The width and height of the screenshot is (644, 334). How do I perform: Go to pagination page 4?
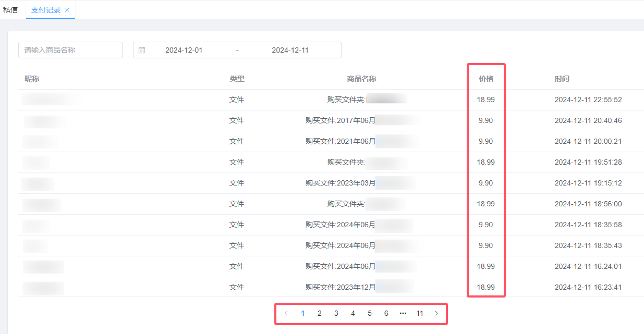tap(353, 313)
